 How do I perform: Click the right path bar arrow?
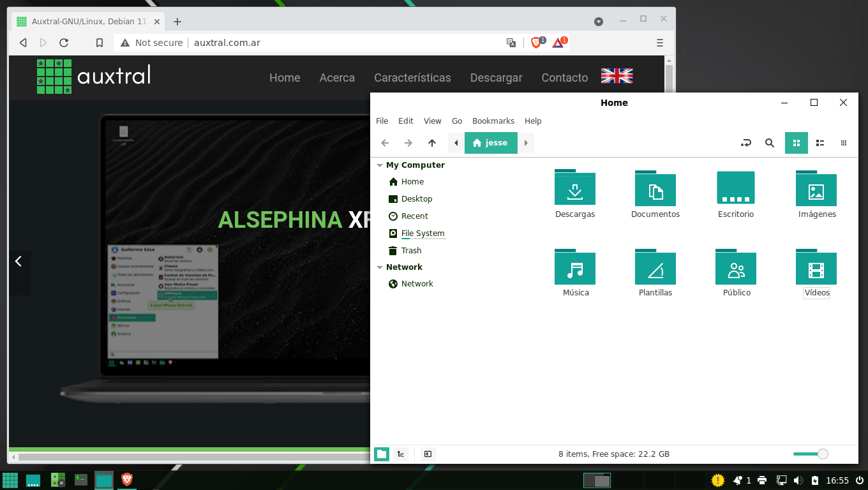point(526,143)
